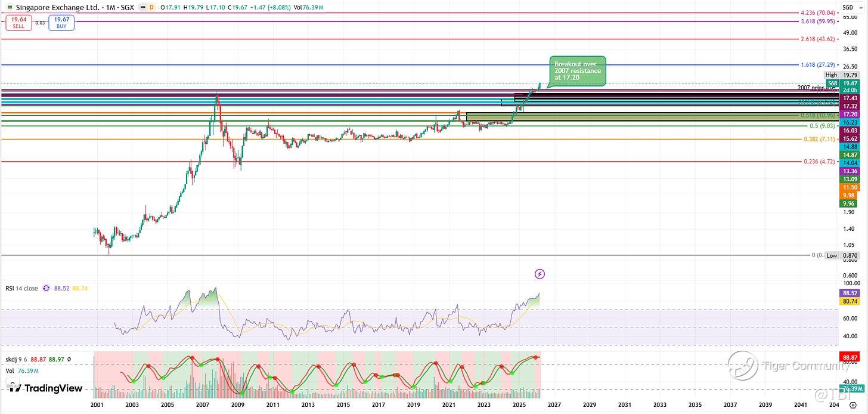Click the Singapore Exchange symbol logo icon
Image resolution: width=868 pixels, height=414 pixels.
8,8
